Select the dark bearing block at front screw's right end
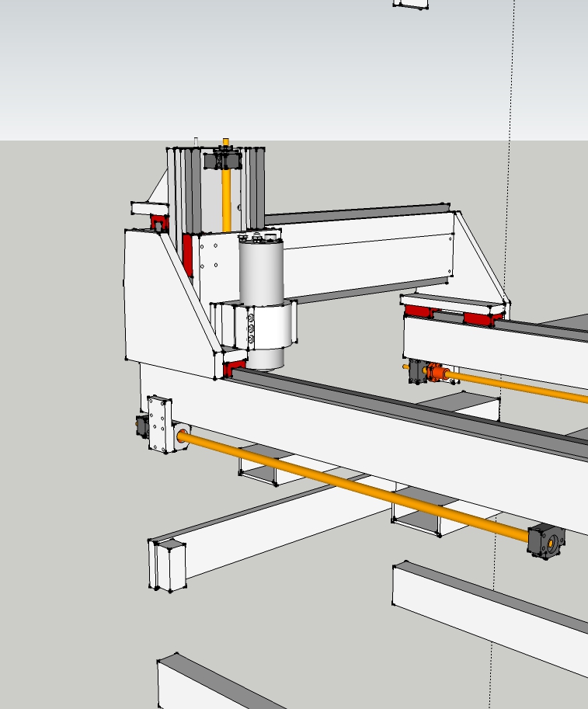588x709 pixels. click(x=546, y=540)
